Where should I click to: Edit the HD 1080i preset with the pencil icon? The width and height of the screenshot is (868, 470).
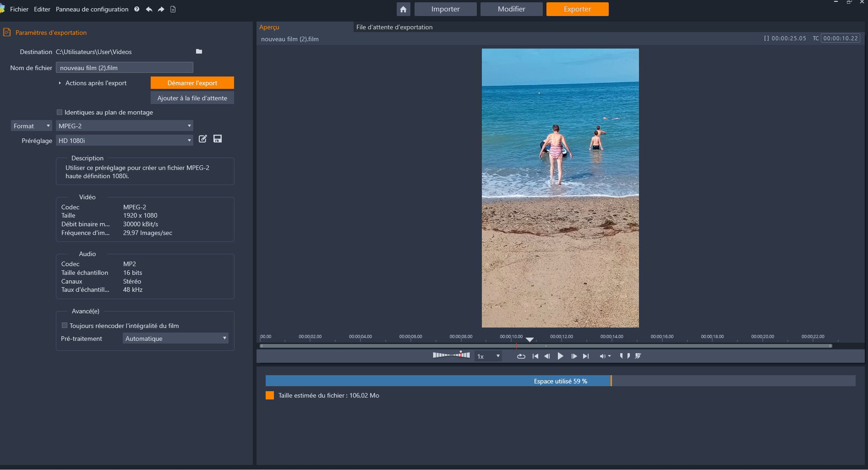[x=203, y=139]
